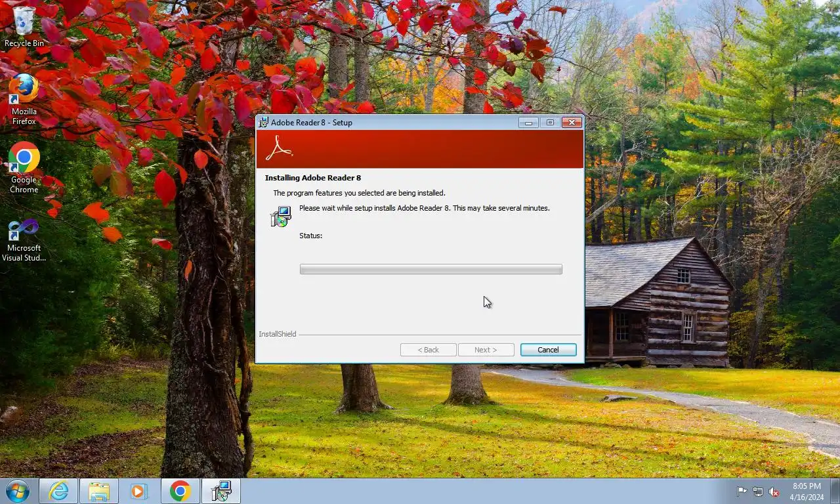This screenshot has height=504, width=840.
Task: Click the disabled Next > button
Action: pyautogui.click(x=486, y=350)
